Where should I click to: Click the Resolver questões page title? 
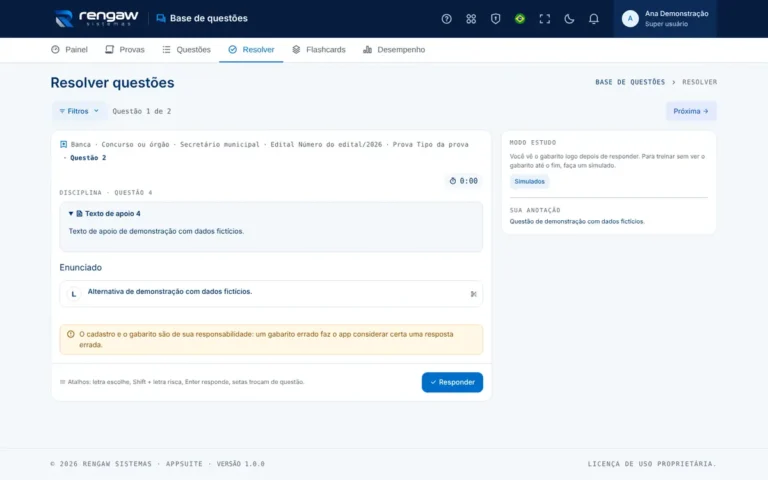click(x=112, y=83)
